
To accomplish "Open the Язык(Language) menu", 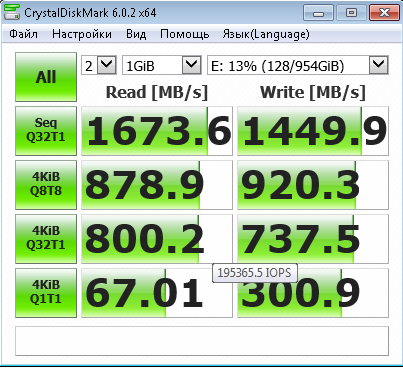I will [x=266, y=34].
